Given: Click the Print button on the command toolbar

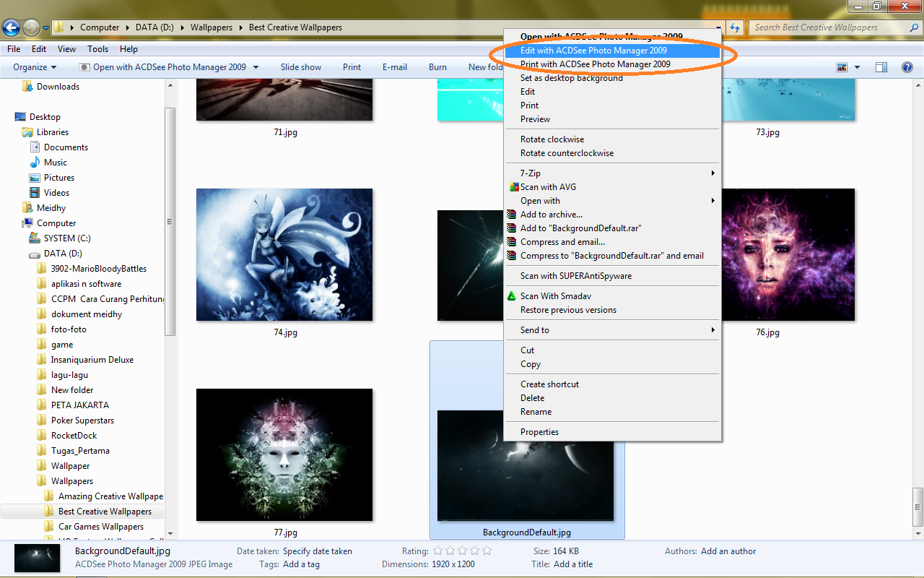Looking at the screenshot, I should pyautogui.click(x=352, y=67).
